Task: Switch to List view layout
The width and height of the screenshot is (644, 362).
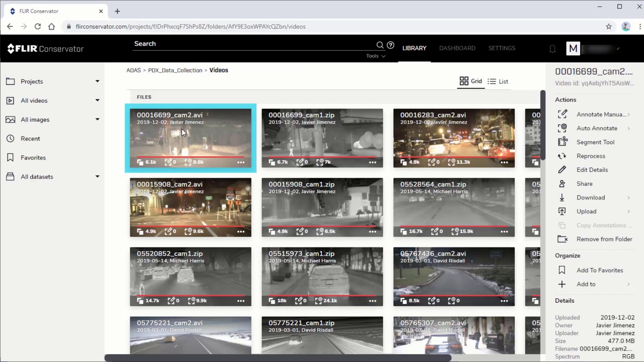Action: pyautogui.click(x=498, y=81)
